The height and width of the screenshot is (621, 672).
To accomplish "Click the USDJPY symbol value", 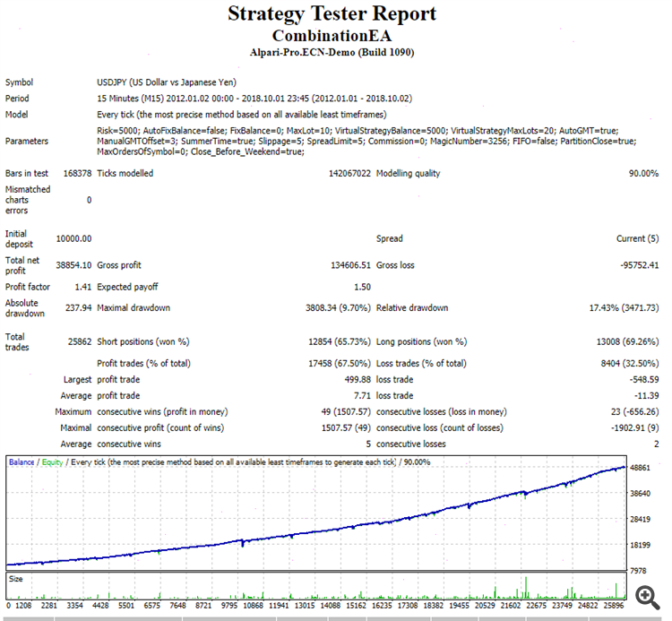I will coord(167,82).
